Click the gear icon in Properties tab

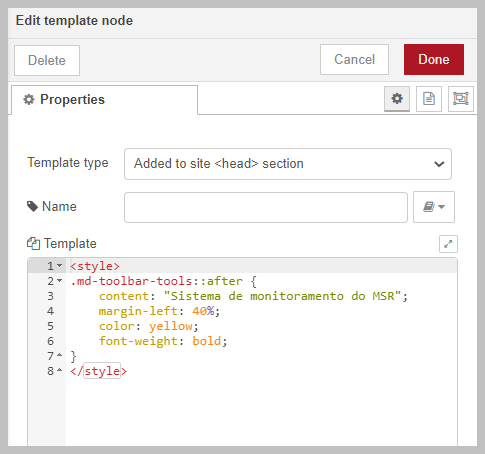29,100
